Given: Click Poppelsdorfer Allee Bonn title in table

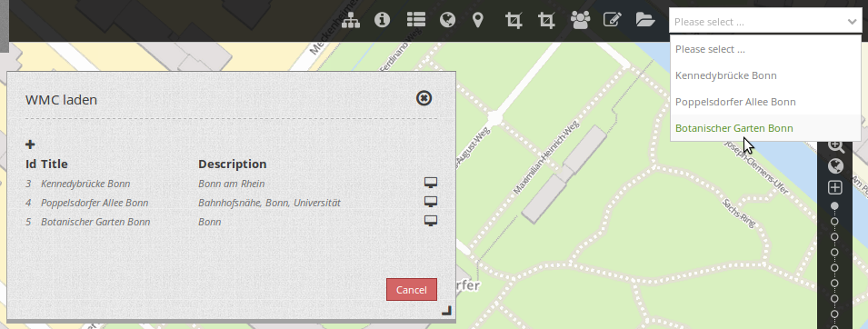Looking at the screenshot, I should [95, 203].
